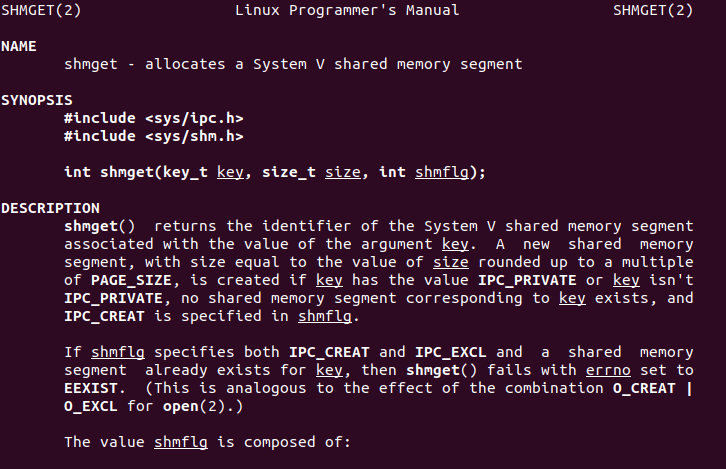Click the underlined size parameter in function signature
The width and height of the screenshot is (726, 469).
click(343, 172)
